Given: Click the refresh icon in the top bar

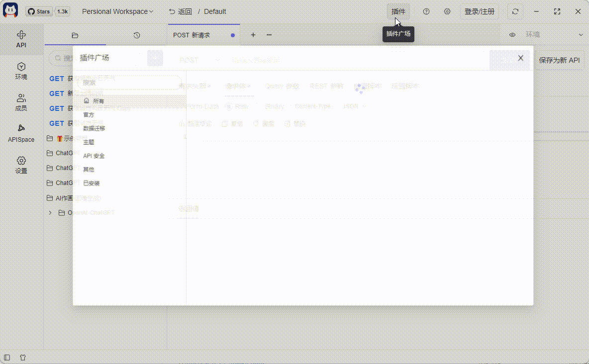Looking at the screenshot, I should click(x=515, y=11).
